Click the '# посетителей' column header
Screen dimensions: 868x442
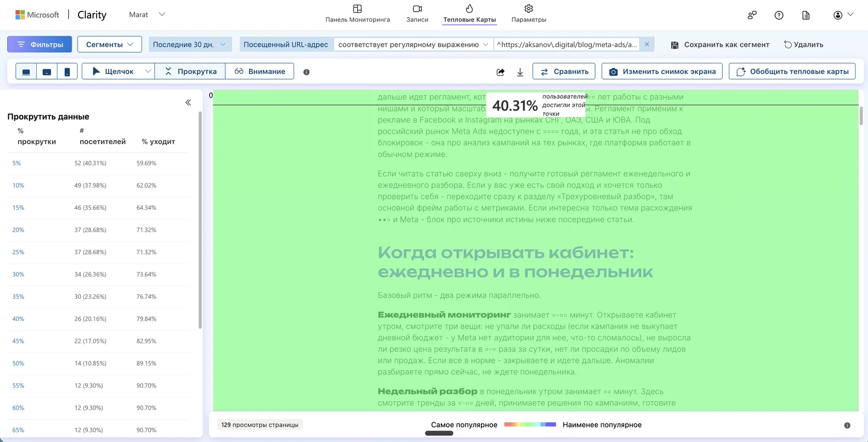[102, 136]
